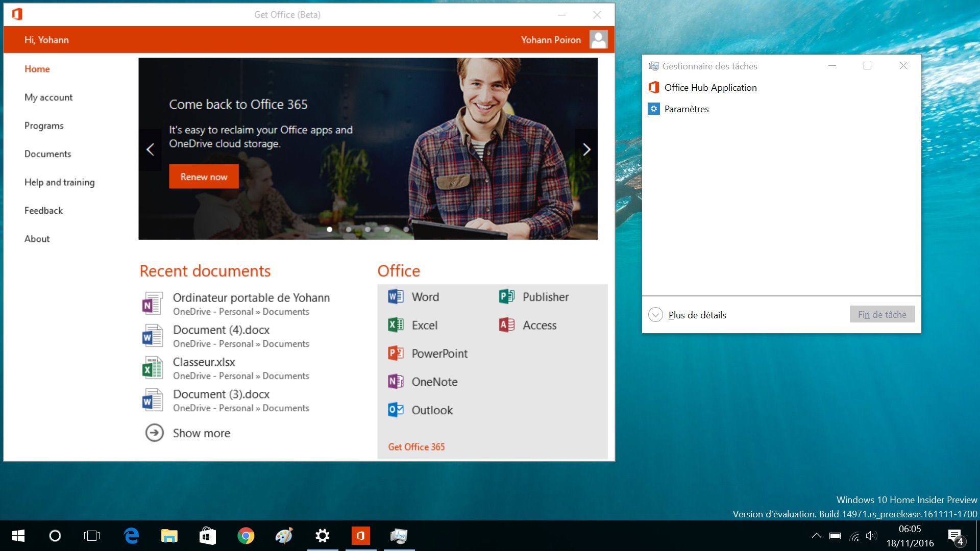Switch to My account in the sidebar

click(48, 97)
